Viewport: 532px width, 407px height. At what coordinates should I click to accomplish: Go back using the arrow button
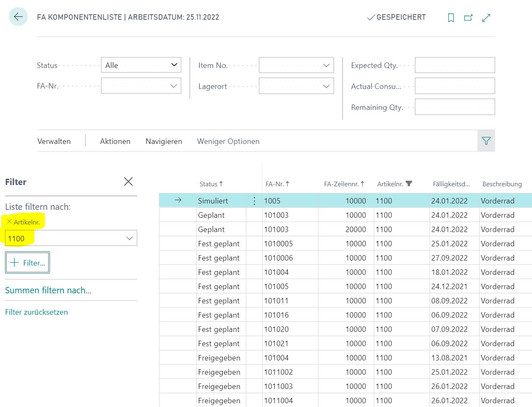(x=18, y=17)
